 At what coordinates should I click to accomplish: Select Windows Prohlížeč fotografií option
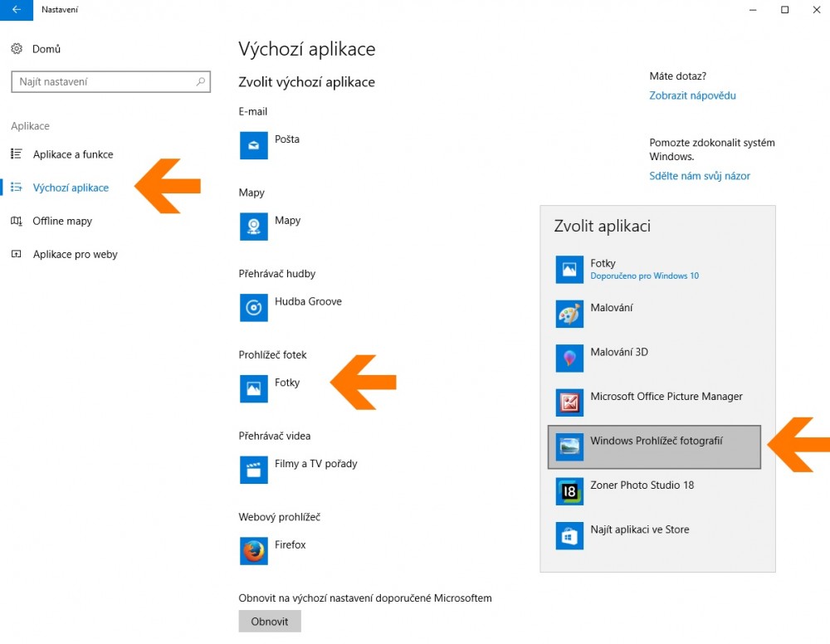coord(654,446)
